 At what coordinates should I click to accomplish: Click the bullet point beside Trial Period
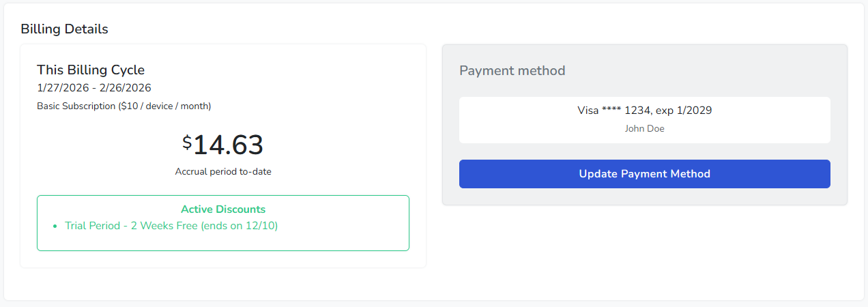click(x=55, y=226)
